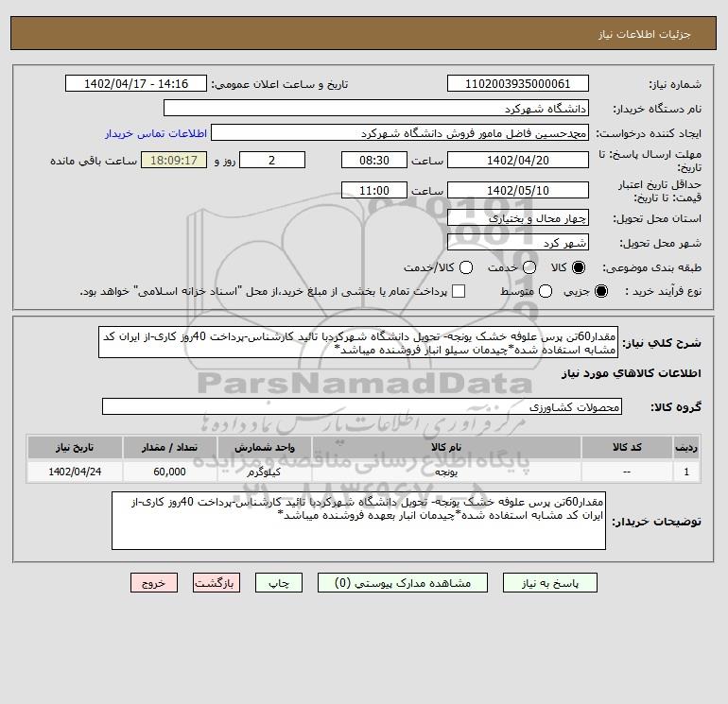Click the چاپ print button
728x704 pixels.
tap(279, 583)
